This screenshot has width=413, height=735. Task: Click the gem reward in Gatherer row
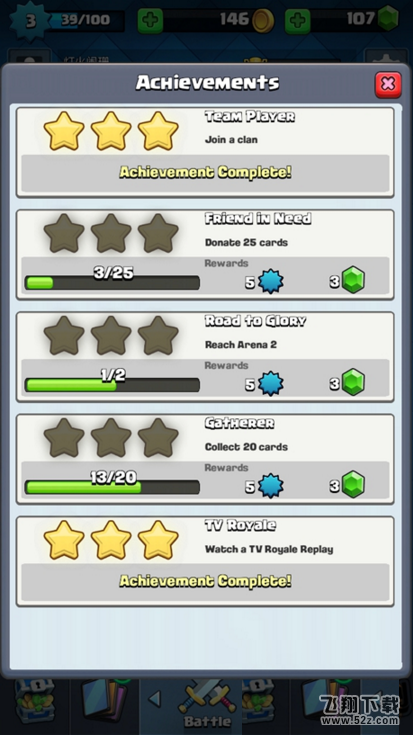point(353,485)
